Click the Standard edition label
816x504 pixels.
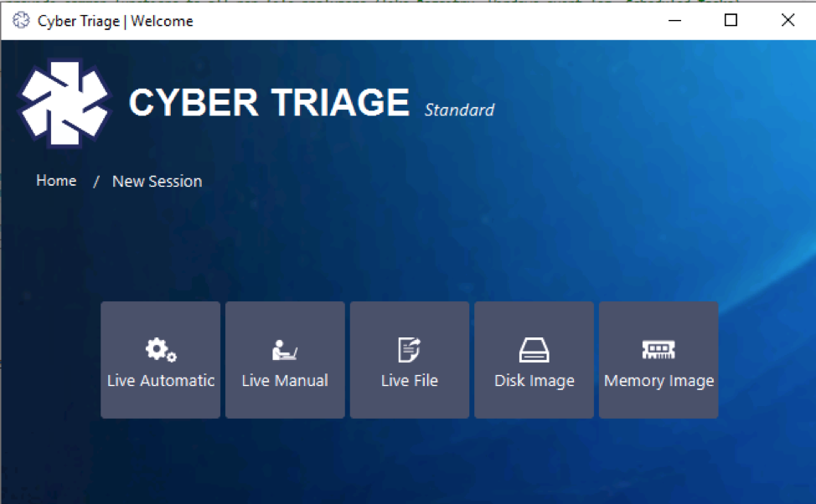tap(459, 110)
